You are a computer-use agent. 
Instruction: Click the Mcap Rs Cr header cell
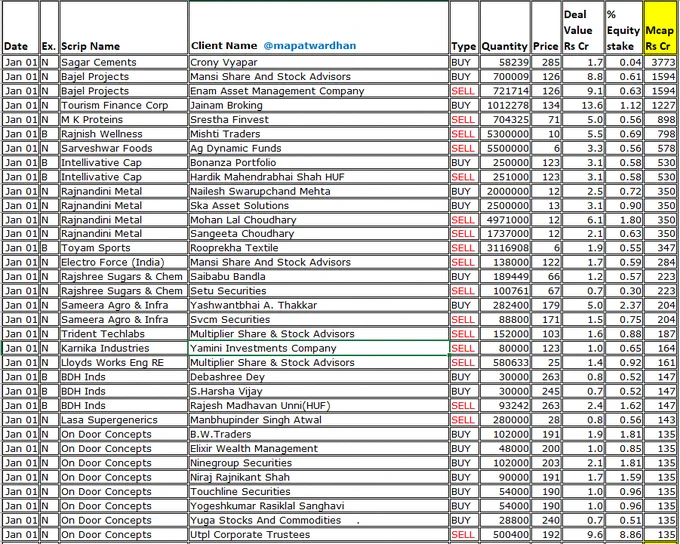661,28
